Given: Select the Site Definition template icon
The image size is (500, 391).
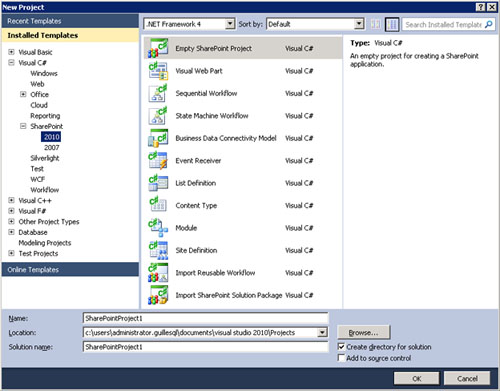Looking at the screenshot, I should pos(158,250).
